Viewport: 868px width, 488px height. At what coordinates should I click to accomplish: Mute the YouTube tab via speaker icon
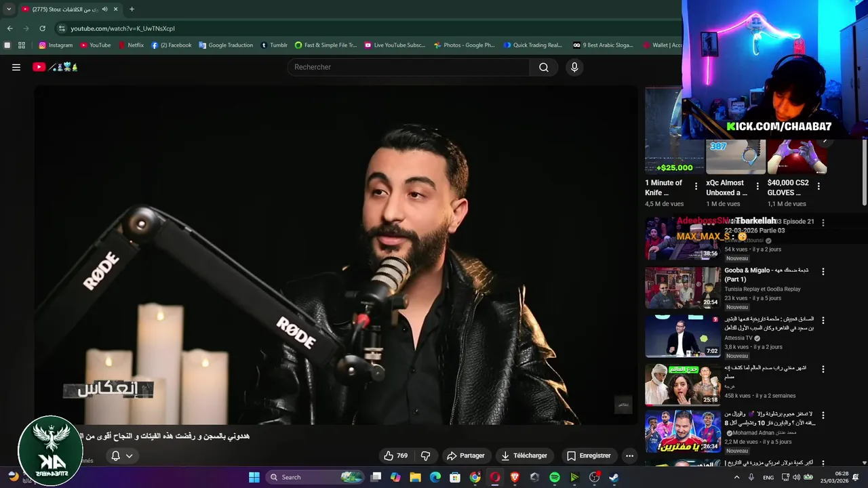click(104, 9)
